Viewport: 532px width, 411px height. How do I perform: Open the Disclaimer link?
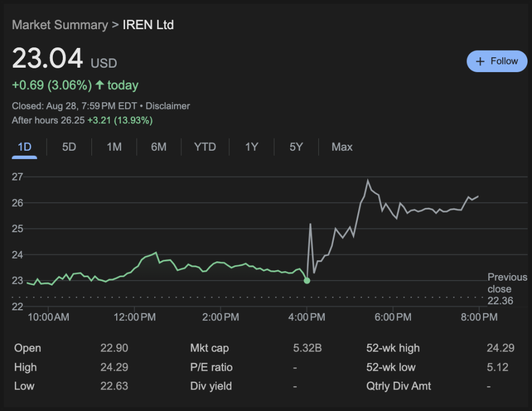pyautogui.click(x=167, y=106)
